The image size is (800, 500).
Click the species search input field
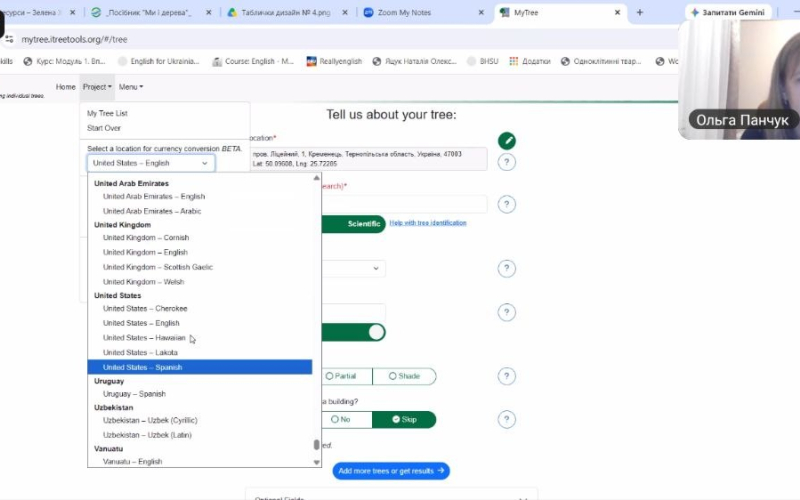(x=404, y=205)
